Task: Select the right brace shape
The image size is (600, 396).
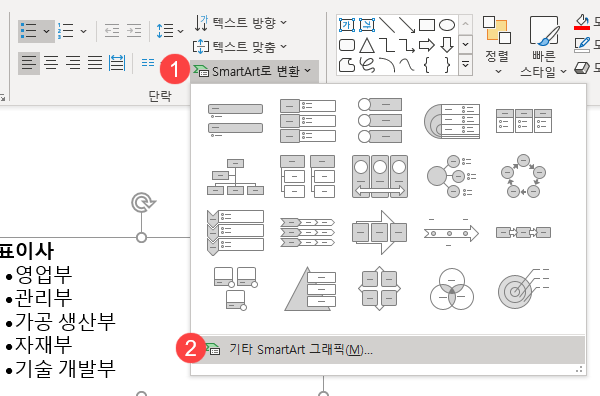Action: click(x=447, y=65)
